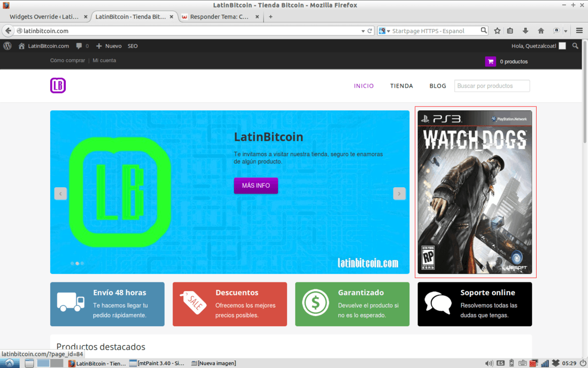Open the volume speaker tray icon
This screenshot has width=588, height=368.
click(489, 363)
